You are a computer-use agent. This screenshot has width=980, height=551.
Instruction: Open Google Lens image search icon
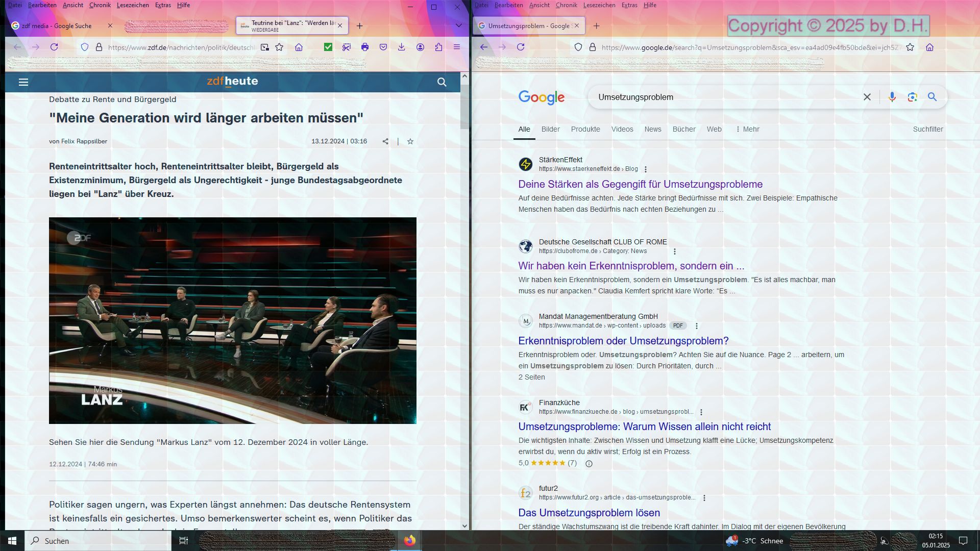pos(912,97)
